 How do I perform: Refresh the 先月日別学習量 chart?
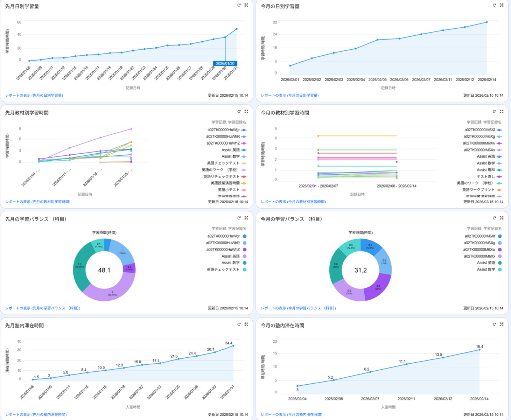pos(239,5)
